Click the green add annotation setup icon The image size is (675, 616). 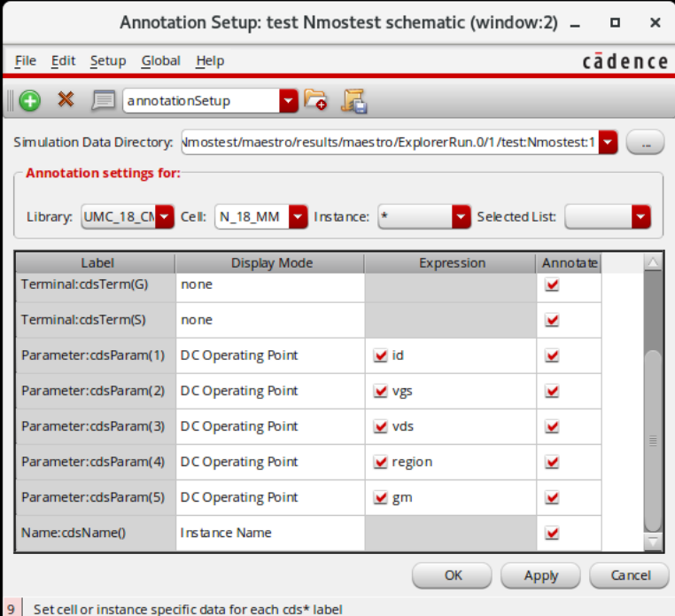[30, 101]
